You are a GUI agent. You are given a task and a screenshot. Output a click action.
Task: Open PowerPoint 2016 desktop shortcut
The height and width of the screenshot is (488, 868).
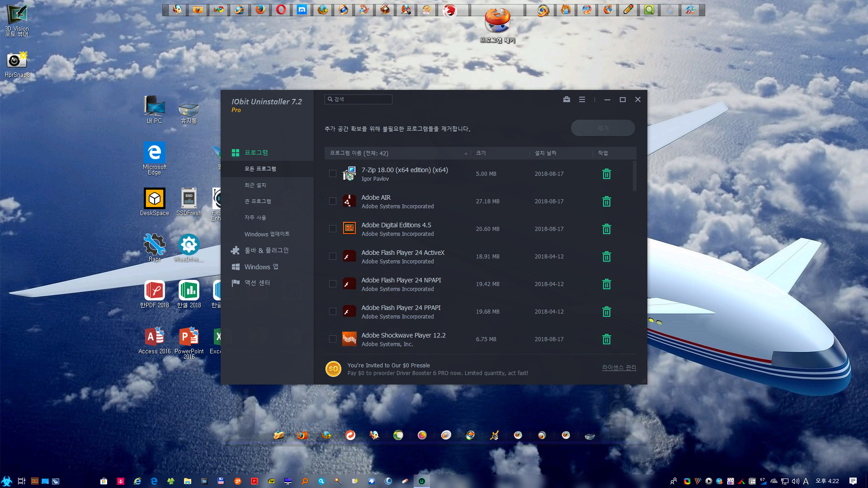[x=189, y=343]
